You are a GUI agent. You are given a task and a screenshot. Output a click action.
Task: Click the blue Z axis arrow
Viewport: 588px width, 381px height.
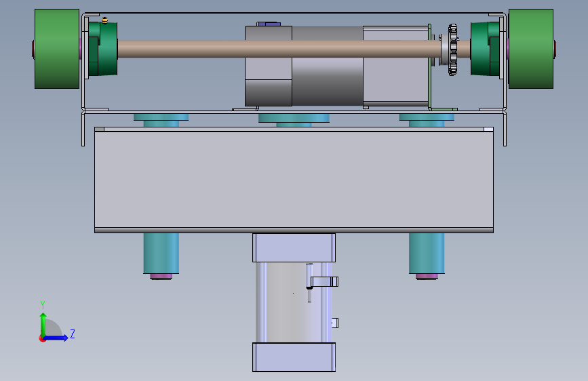point(56,338)
